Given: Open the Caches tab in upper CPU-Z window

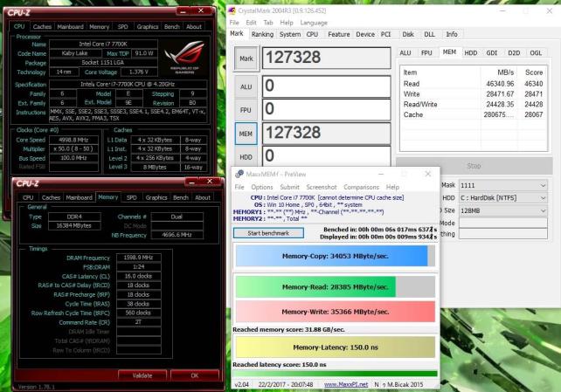Looking at the screenshot, I should (x=42, y=27).
